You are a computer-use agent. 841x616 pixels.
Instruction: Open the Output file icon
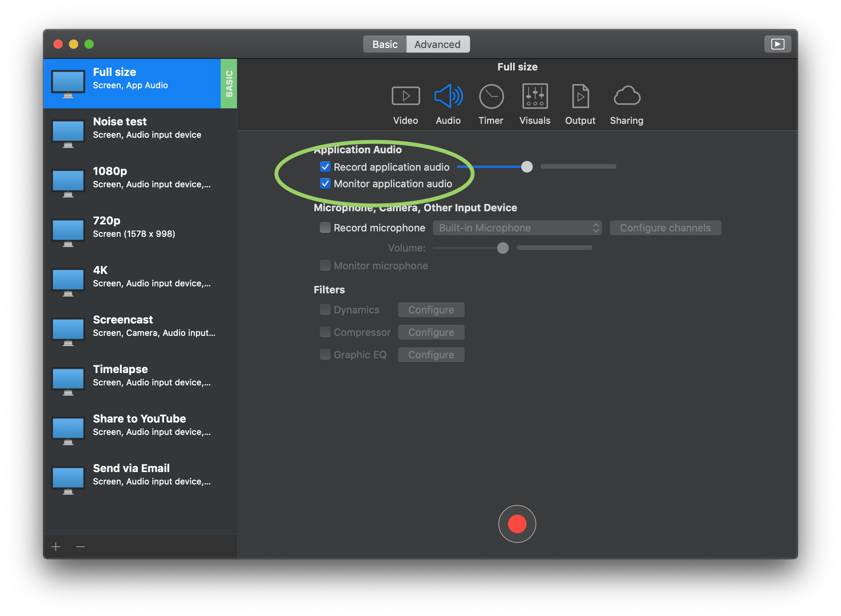pos(580,96)
